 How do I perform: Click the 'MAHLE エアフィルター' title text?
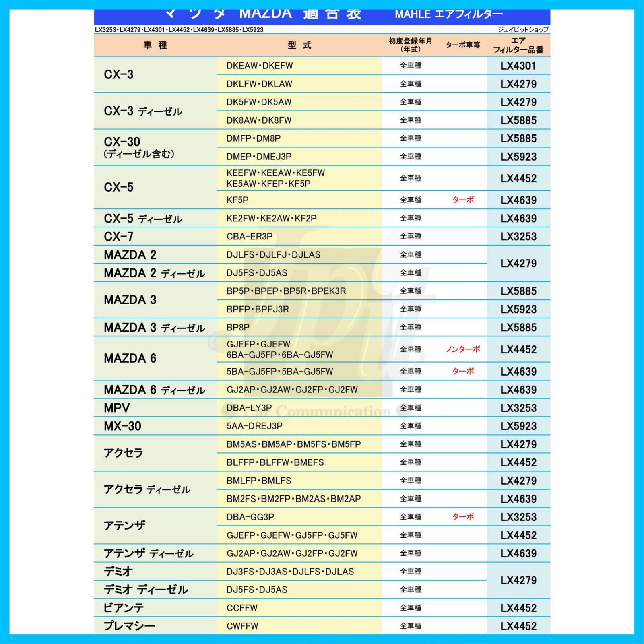(449, 14)
